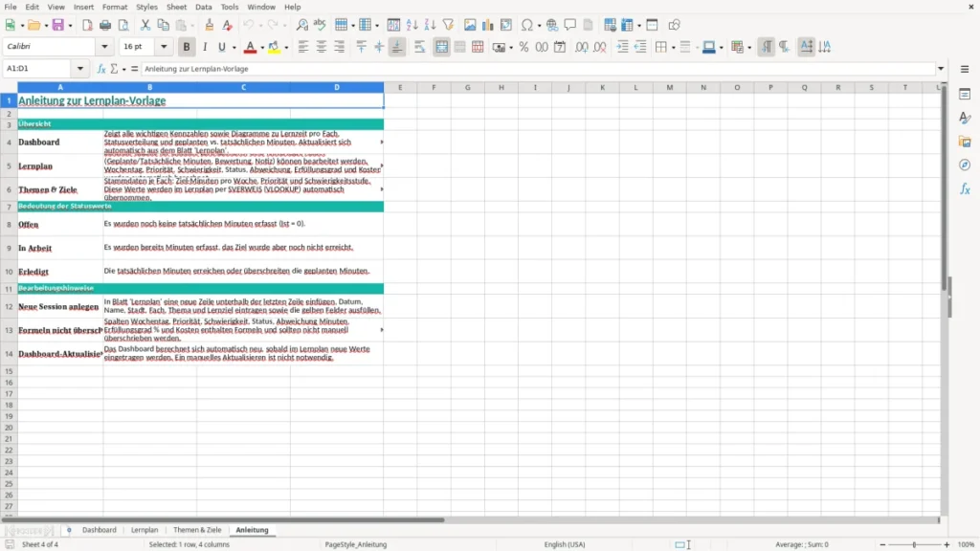Viewport: 980px width, 551px height.
Task: Switch to the Themen & Ziele tab
Action: click(197, 530)
